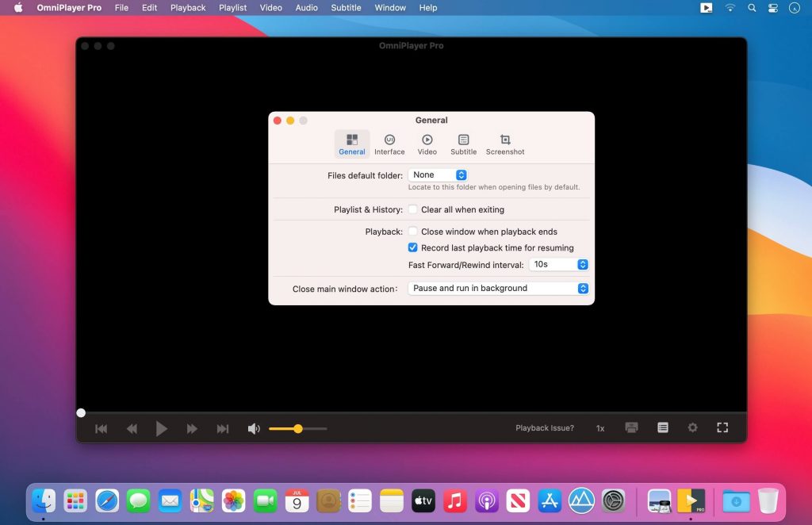The width and height of the screenshot is (812, 525).
Task: Open the Video preferences pane
Action: coord(427,144)
